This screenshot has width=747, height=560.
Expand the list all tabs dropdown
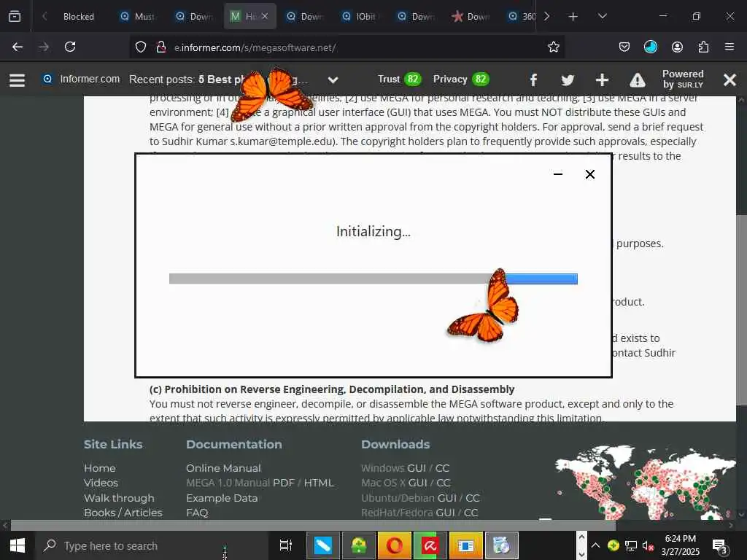coord(602,16)
